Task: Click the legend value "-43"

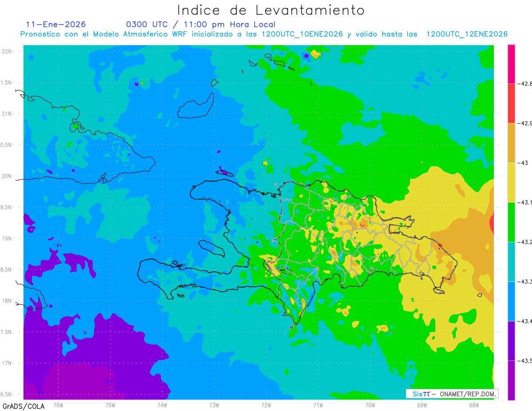Action: pyautogui.click(x=523, y=163)
